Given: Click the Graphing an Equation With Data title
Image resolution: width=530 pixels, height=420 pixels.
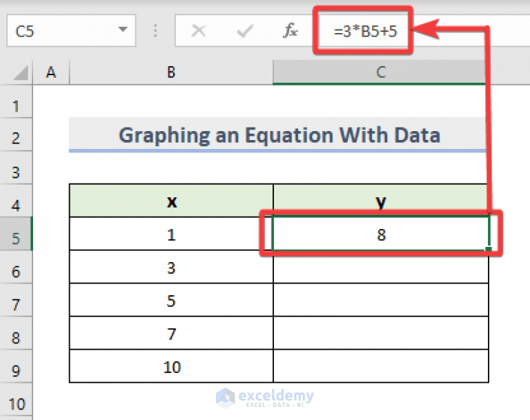Looking at the screenshot, I should click(x=279, y=134).
